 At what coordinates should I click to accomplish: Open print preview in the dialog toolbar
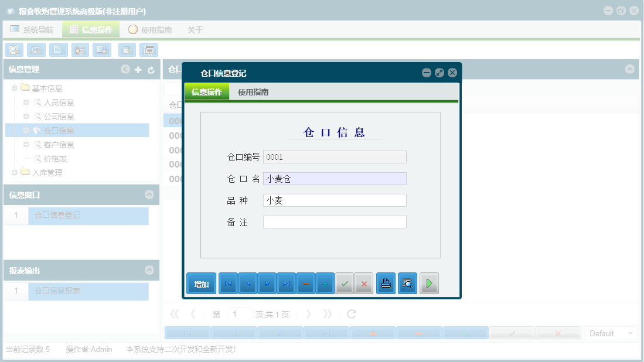click(407, 283)
